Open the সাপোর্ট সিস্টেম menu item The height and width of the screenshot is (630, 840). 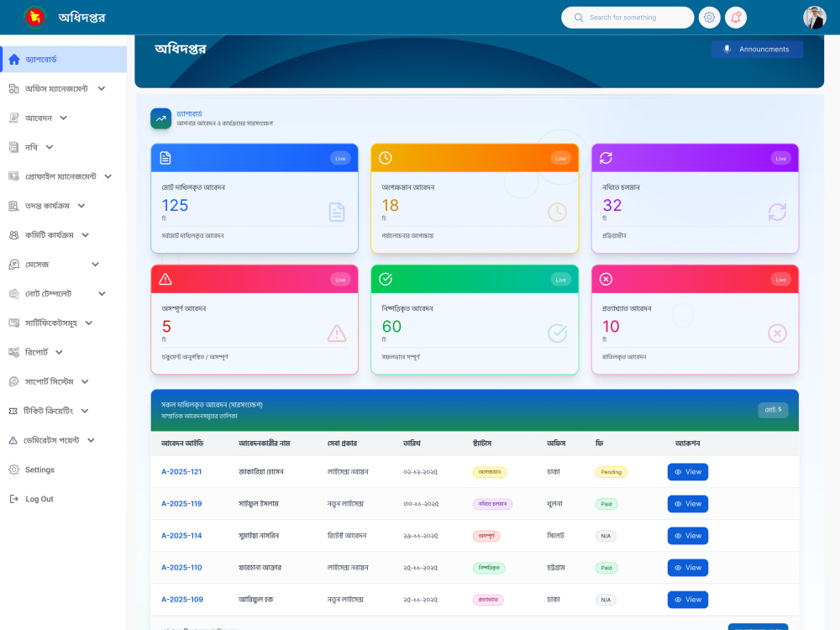50,381
